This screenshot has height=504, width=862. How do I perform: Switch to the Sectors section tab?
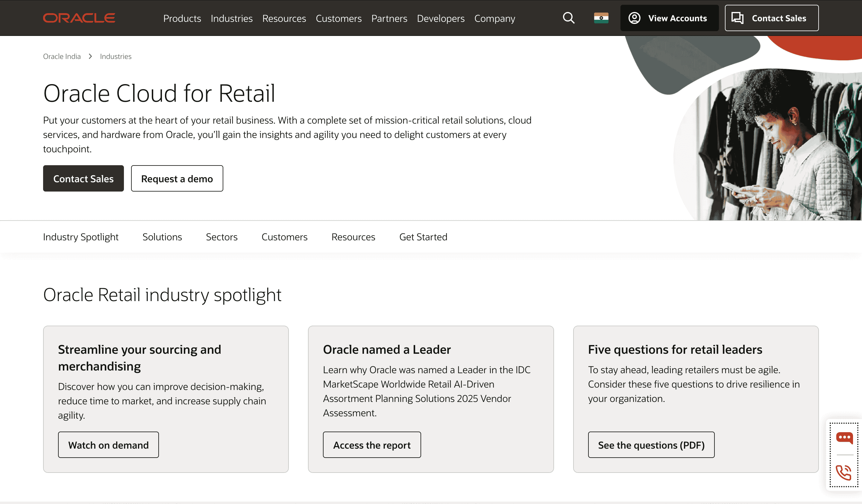tap(222, 237)
